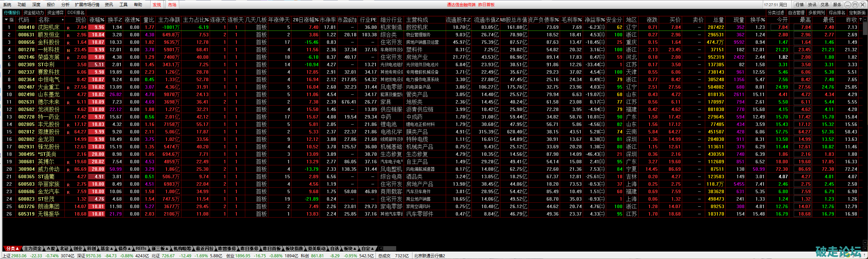Click the help question mark icon at header right

point(861,20)
